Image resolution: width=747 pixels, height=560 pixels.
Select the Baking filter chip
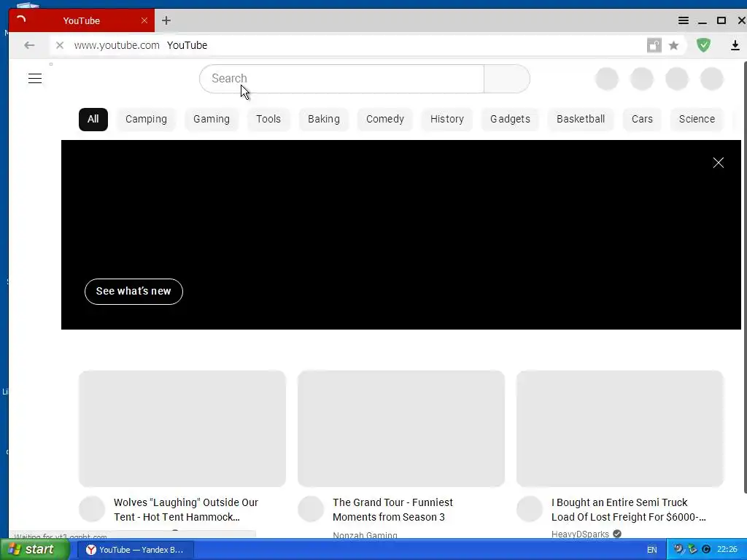323,119
